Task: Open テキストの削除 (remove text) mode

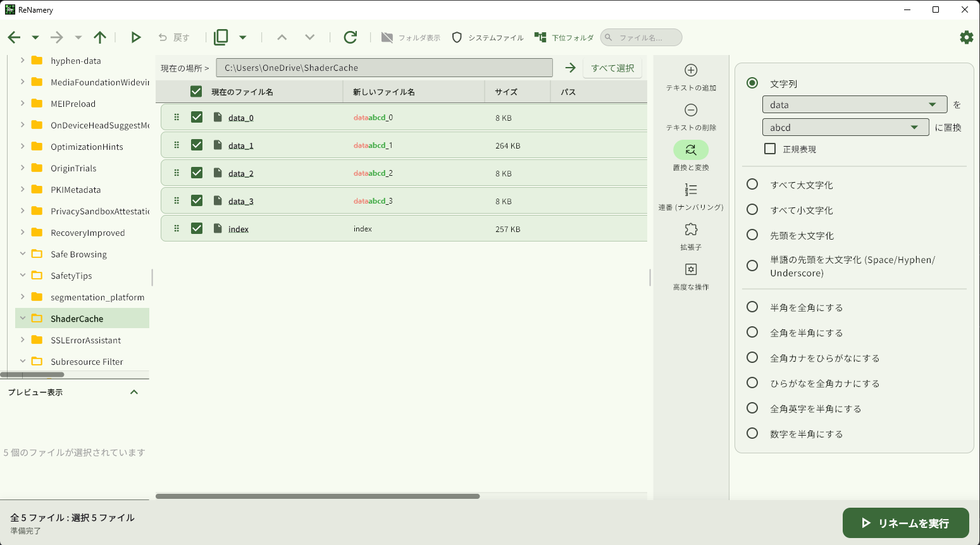Action: pos(691,118)
